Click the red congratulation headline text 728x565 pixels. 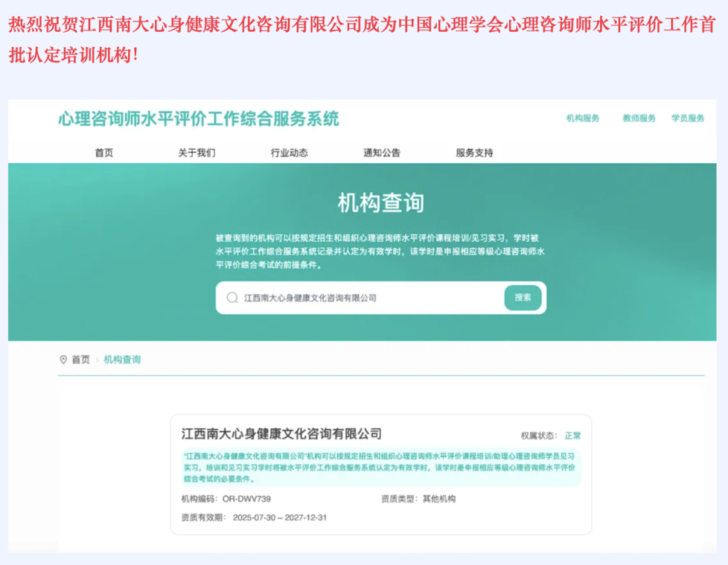(x=362, y=40)
